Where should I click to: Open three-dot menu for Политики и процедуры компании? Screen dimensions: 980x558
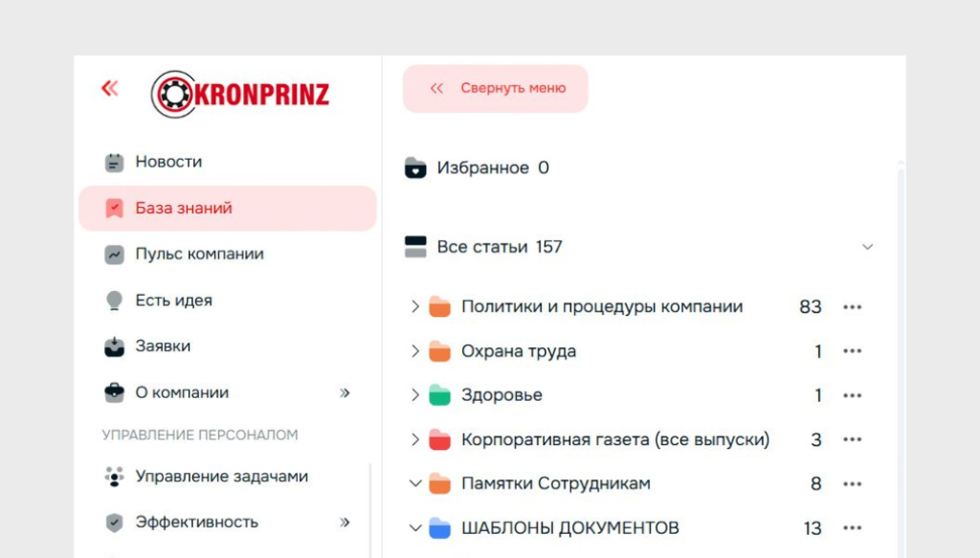[x=853, y=307]
